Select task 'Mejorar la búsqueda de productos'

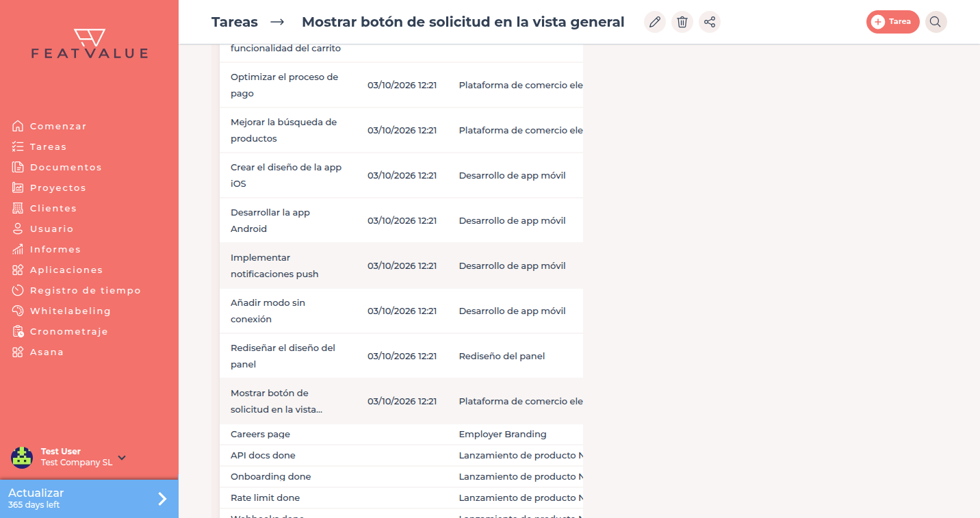point(401,130)
